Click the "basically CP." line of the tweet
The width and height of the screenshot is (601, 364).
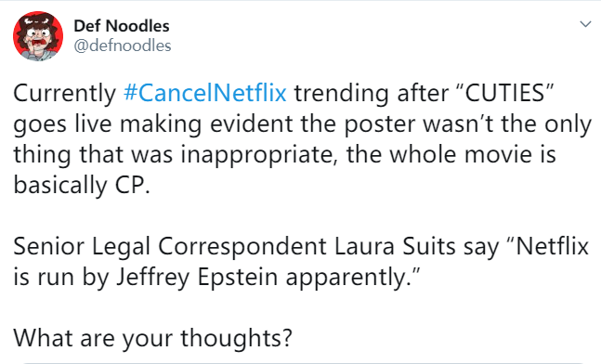[82, 185]
